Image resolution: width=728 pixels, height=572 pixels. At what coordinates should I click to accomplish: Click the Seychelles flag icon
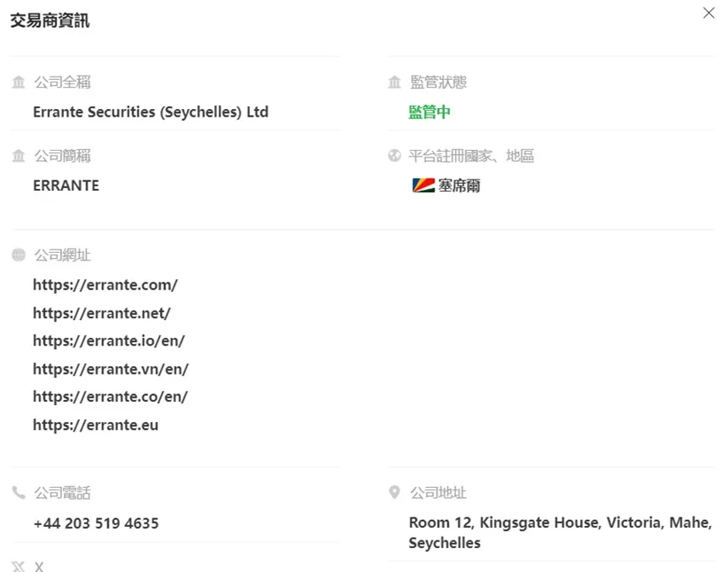424,186
